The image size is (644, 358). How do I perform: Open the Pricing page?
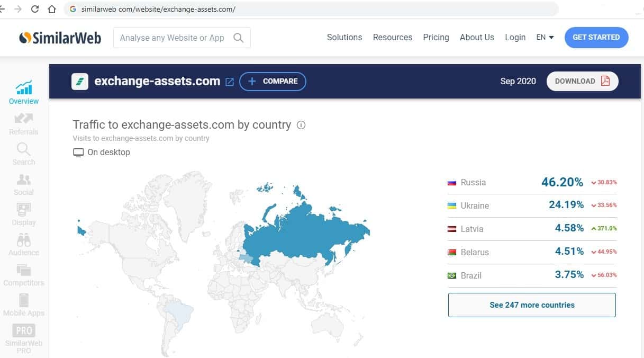[436, 38]
